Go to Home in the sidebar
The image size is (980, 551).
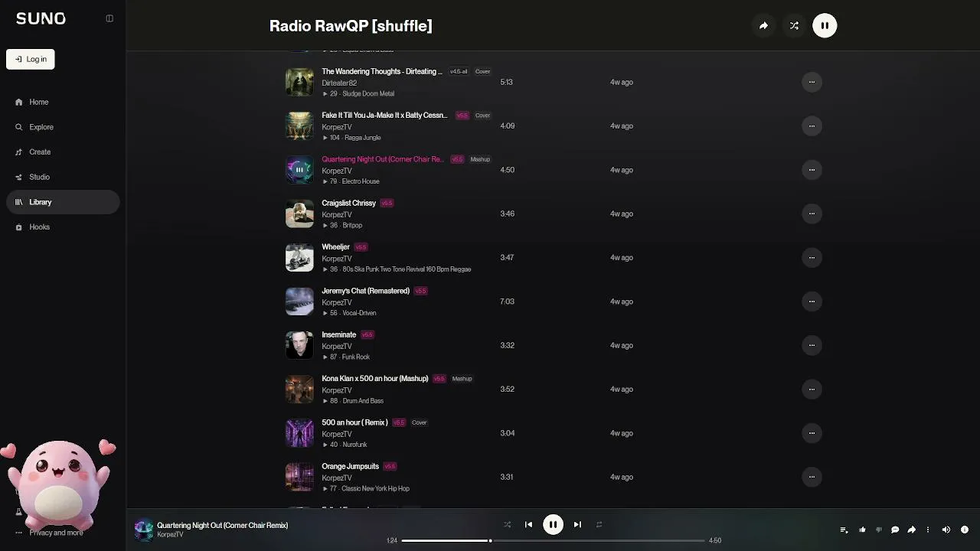tap(63, 102)
